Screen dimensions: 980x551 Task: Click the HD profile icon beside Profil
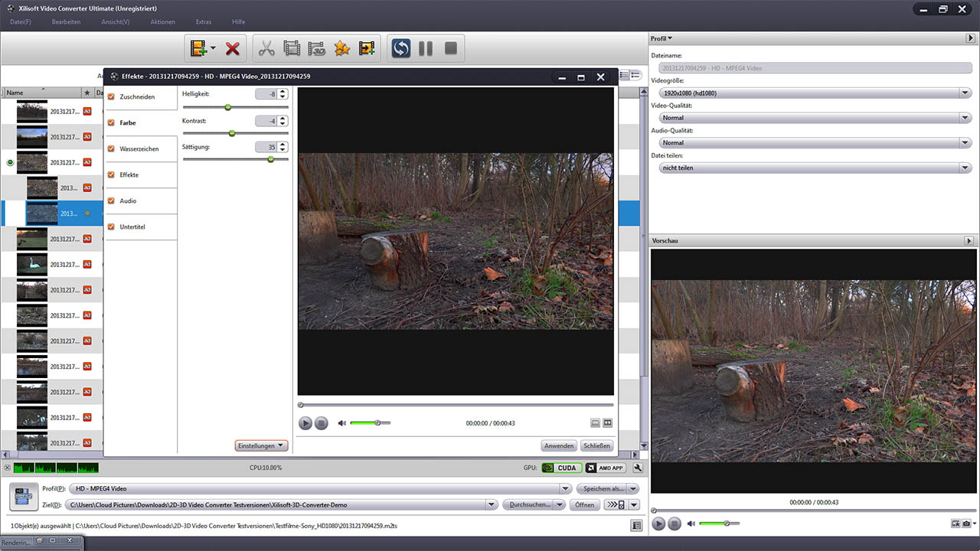pos(24,497)
